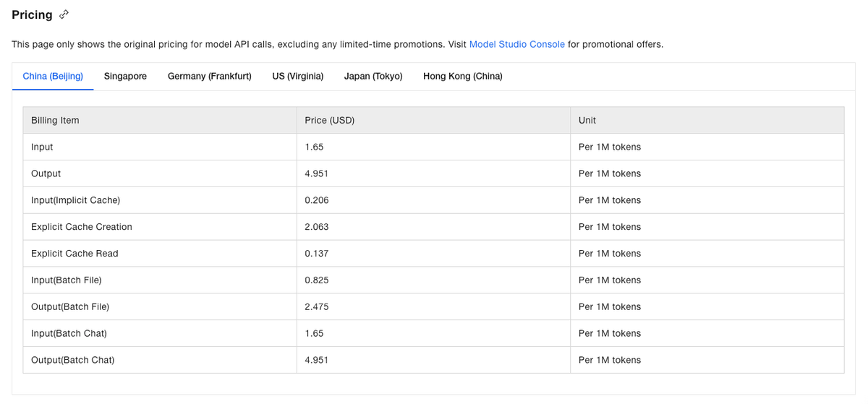The height and width of the screenshot is (404, 868).
Task: Click Per 1M tokens in Input(Batch Chat) row
Action: (x=610, y=333)
